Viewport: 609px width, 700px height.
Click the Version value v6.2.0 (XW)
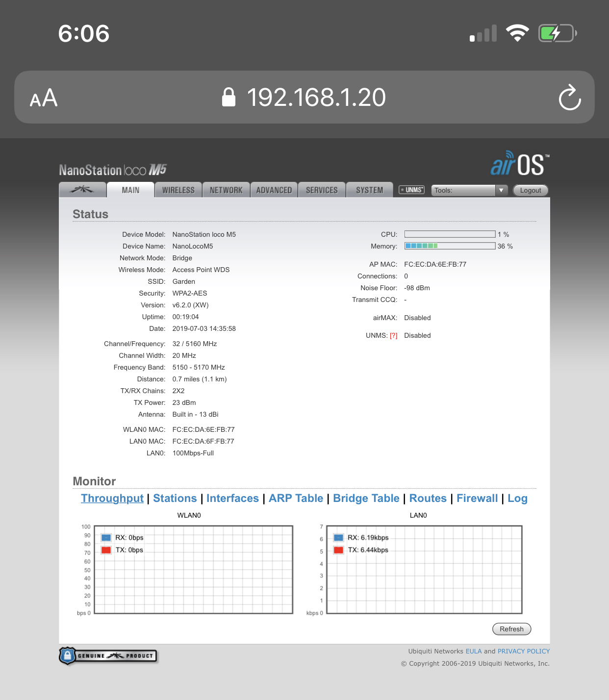(x=191, y=305)
